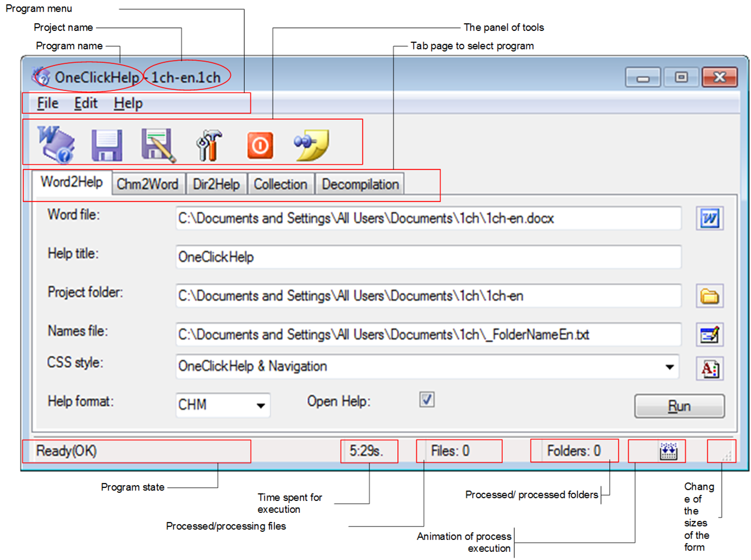Expand the Help format CHM dropdown
This screenshot has width=751, height=560.
[261, 405]
